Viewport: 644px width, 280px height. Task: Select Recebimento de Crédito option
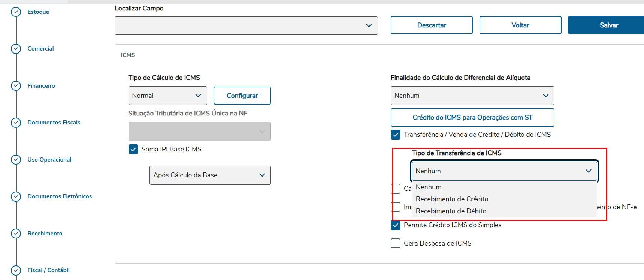click(452, 199)
